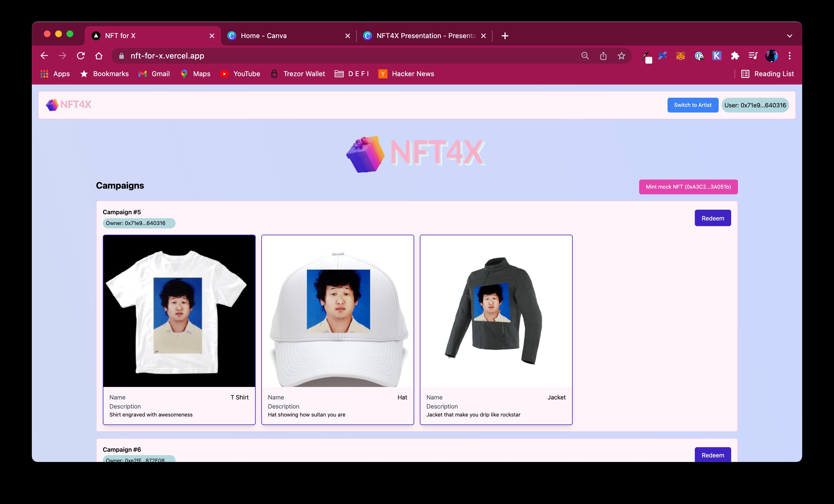Click Switch to Artist button

click(693, 105)
